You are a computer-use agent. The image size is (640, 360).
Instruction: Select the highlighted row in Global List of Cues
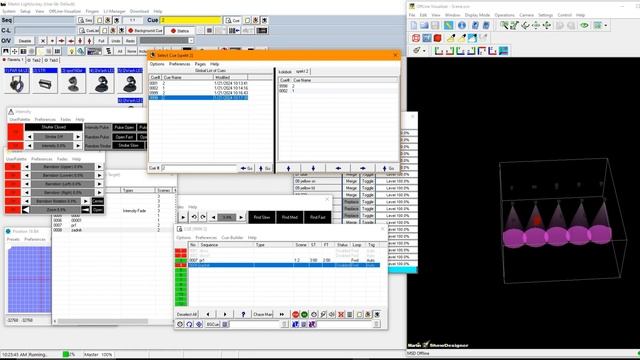[x=198, y=98]
